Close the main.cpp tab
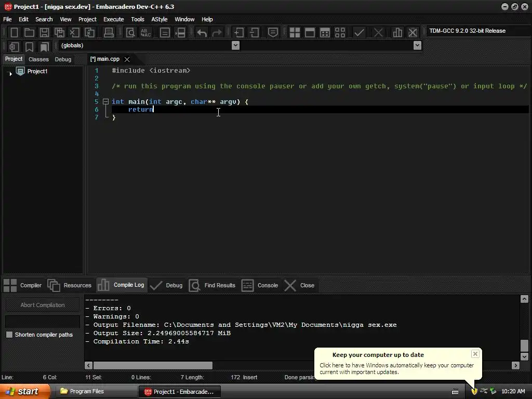Image resolution: width=532 pixels, height=399 pixels. click(x=127, y=59)
